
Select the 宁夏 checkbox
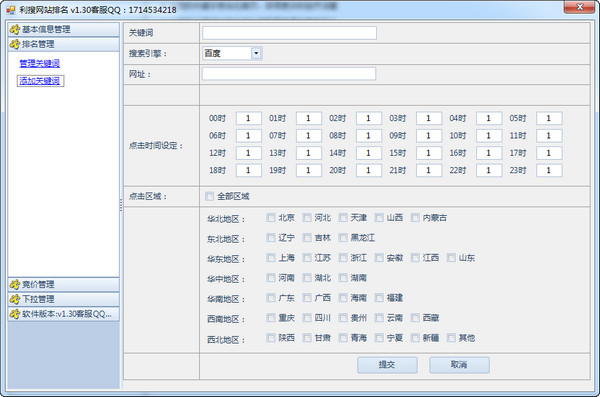[379, 338]
